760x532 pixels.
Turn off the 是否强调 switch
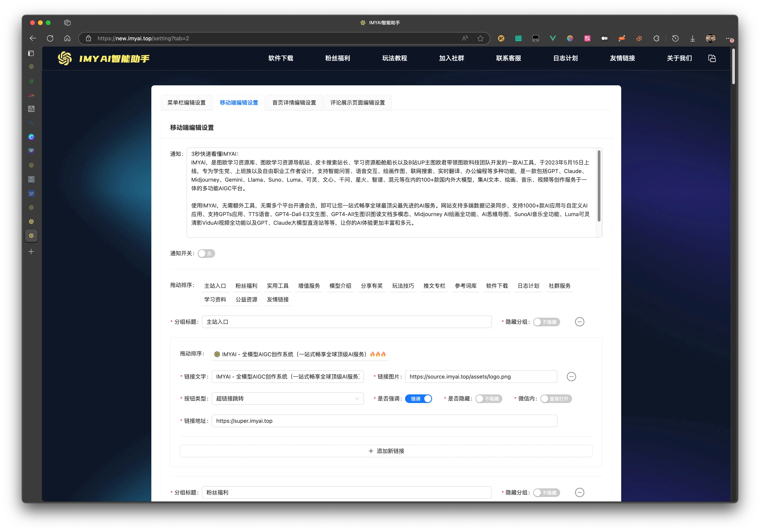coord(418,399)
